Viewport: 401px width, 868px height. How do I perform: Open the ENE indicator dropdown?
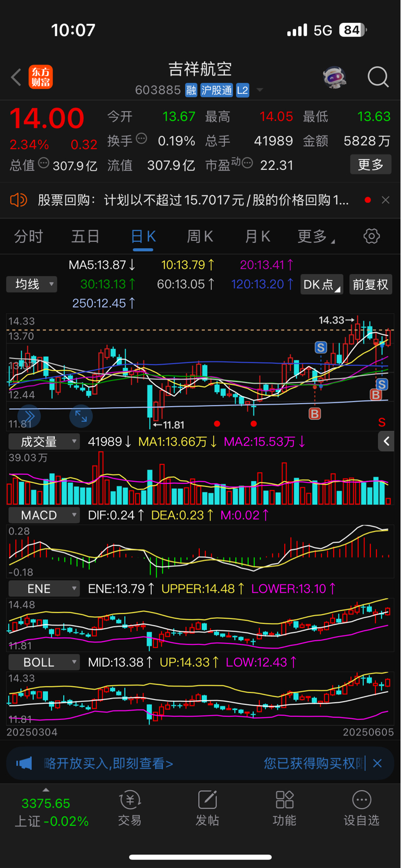tap(44, 589)
